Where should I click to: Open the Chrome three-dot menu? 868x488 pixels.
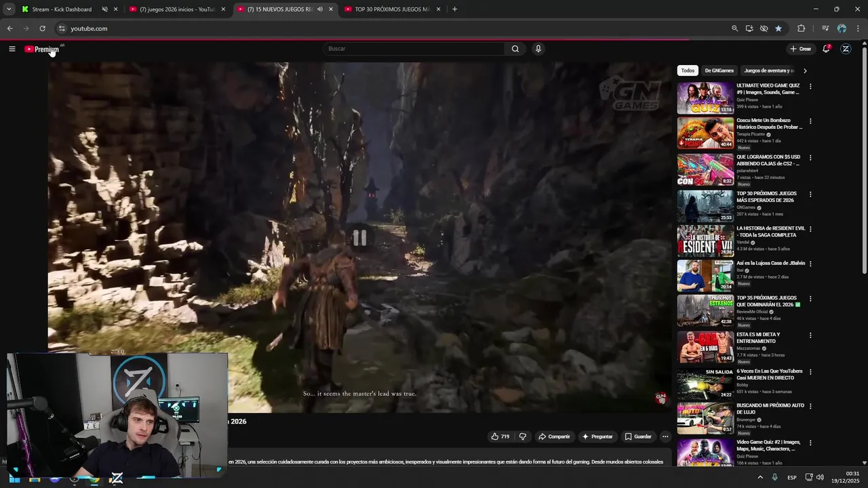coord(859,28)
